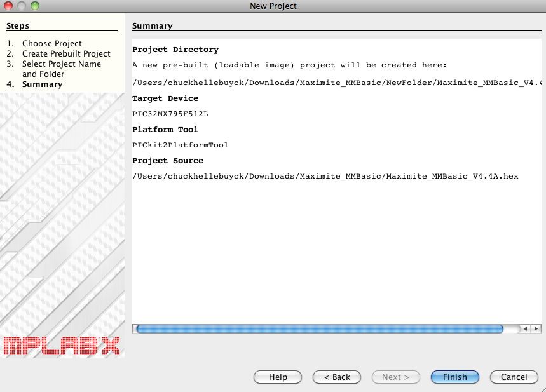Open Help for the wizard
This screenshot has width=546, height=392.
pos(278,377)
